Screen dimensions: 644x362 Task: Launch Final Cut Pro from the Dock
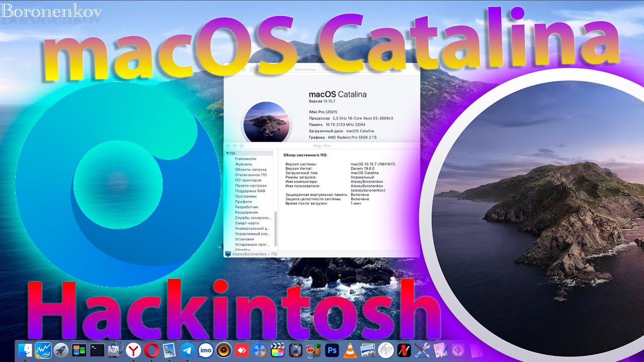point(278,350)
